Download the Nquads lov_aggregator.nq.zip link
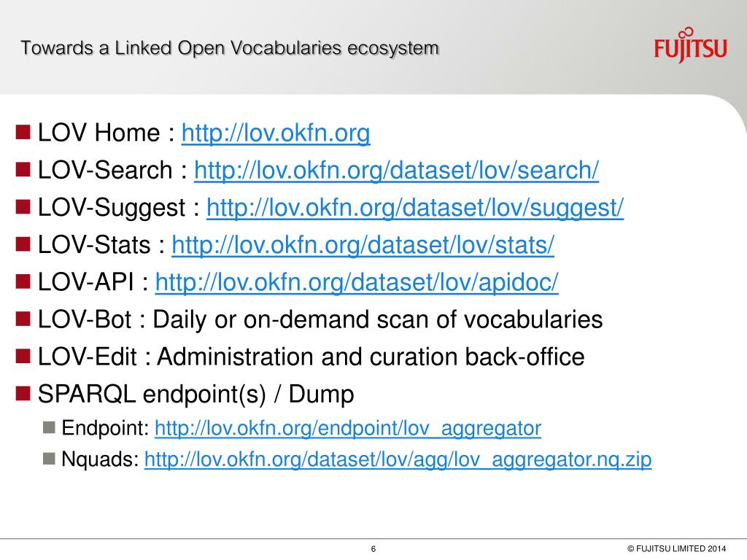Image resolution: width=747 pixels, height=560 pixels. click(x=398, y=459)
